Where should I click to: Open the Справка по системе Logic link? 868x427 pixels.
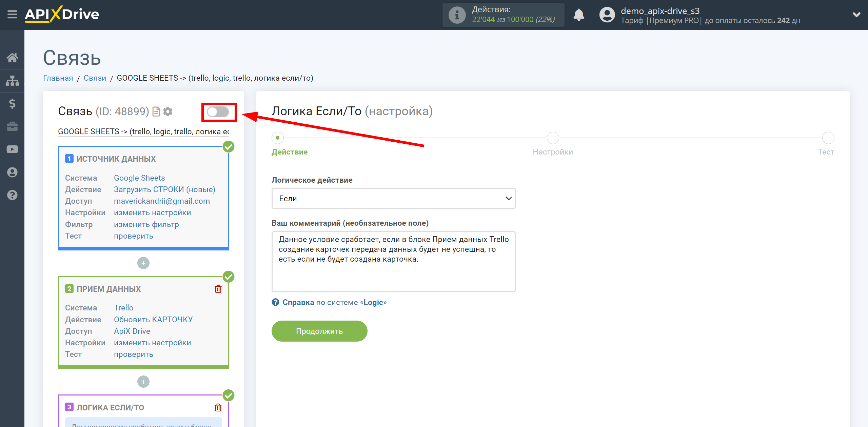pyautogui.click(x=334, y=302)
